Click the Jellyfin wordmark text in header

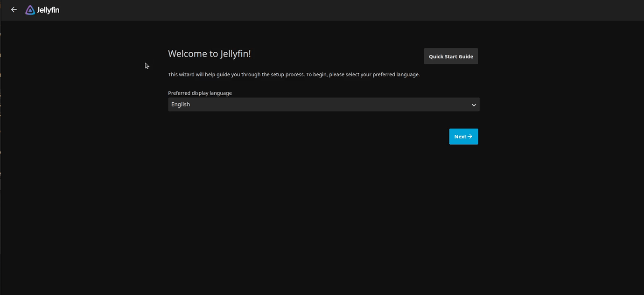[48, 10]
